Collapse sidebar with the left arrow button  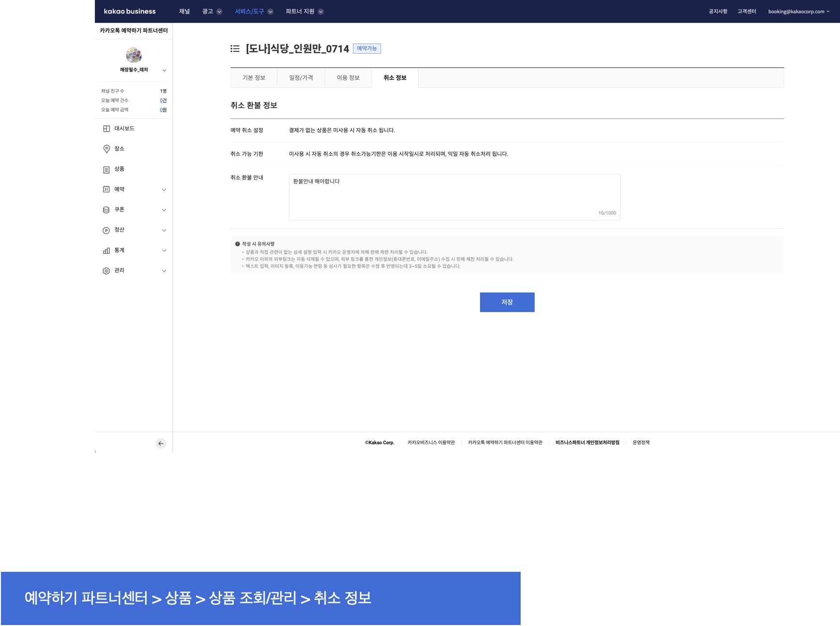pyautogui.click(x=161, y=443)
